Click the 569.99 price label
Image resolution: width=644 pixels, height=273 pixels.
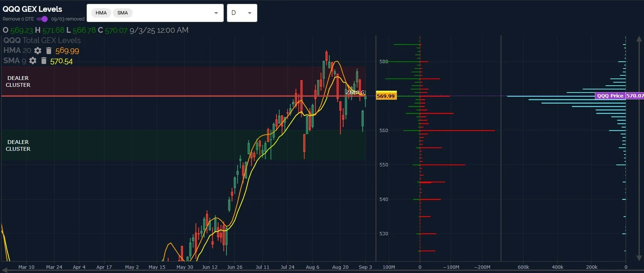tap(386, 96)
